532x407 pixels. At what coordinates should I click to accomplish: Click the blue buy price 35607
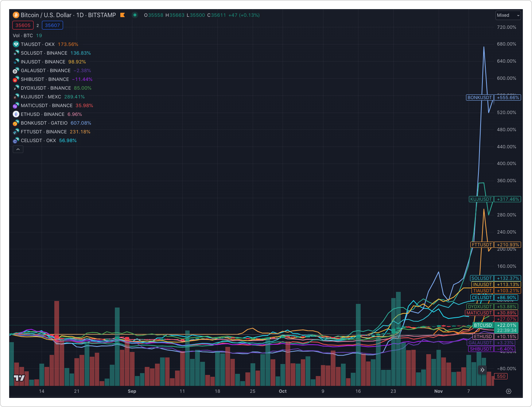[x=53, y=25]
